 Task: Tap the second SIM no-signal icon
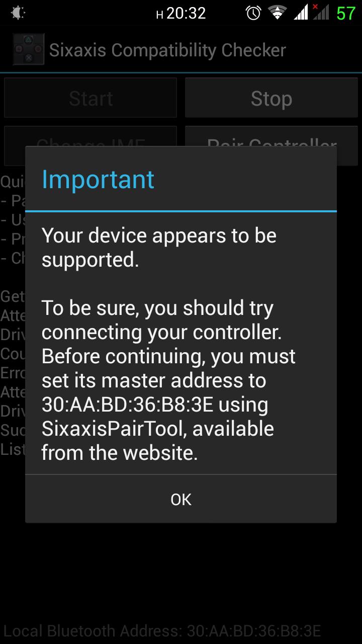pos(320,12)
